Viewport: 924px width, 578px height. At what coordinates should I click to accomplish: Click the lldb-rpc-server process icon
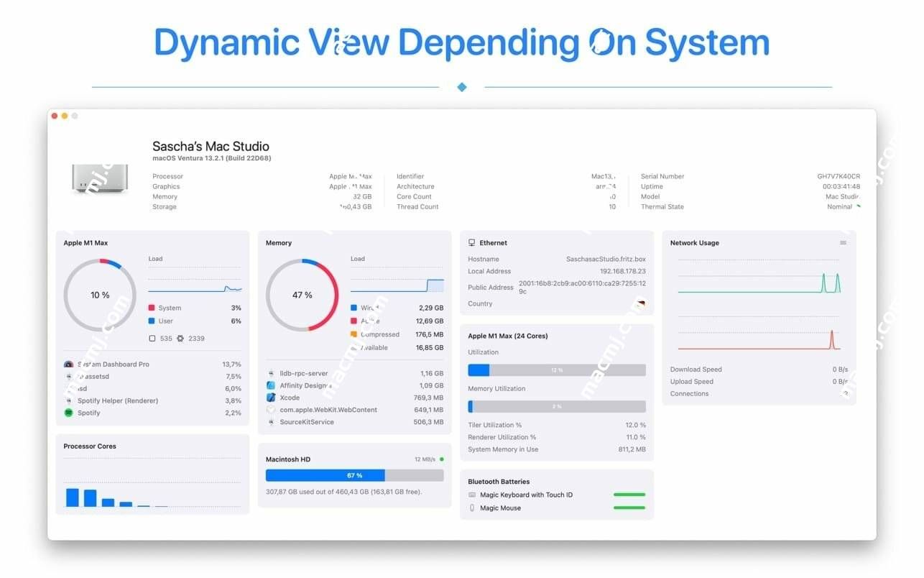271,374
